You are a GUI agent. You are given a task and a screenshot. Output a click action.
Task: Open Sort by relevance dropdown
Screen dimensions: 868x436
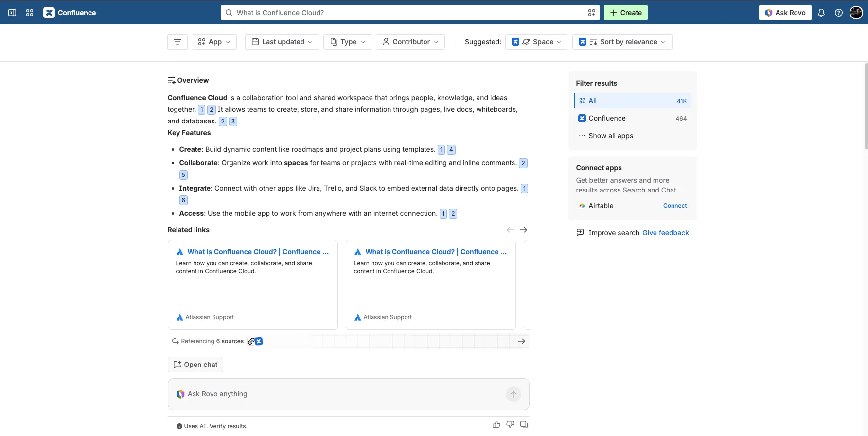click(622, 42)
